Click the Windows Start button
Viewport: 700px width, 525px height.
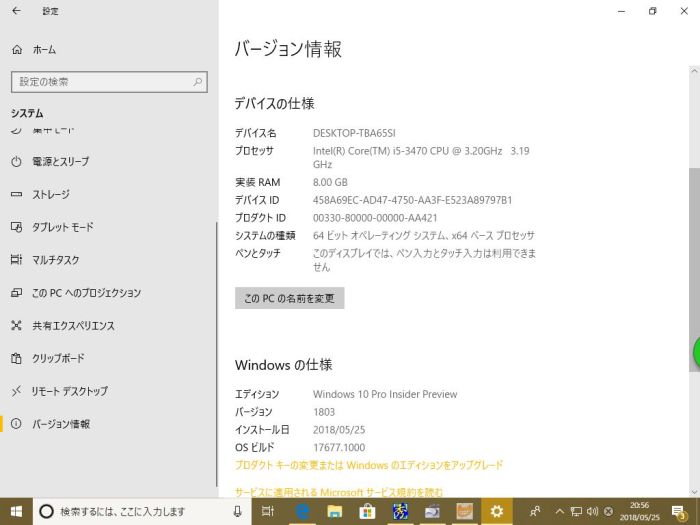16,511
